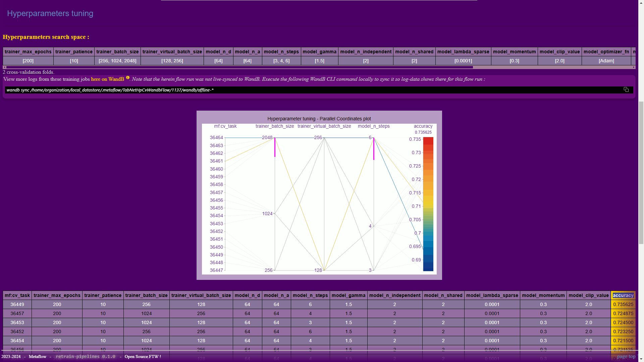Image resolution: width=644 pixels, height=362 pixels.
Task: Click the model_n_steps header in the results table
Action: click(x=310, y=295)
